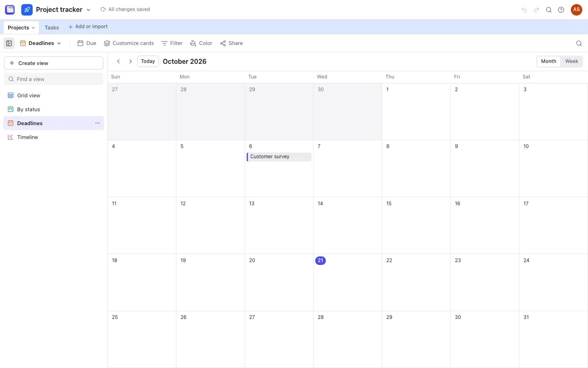Viewport: 588px width, 368px height.
Task: Switch calendar to Week layout
Action: (572, 61)
